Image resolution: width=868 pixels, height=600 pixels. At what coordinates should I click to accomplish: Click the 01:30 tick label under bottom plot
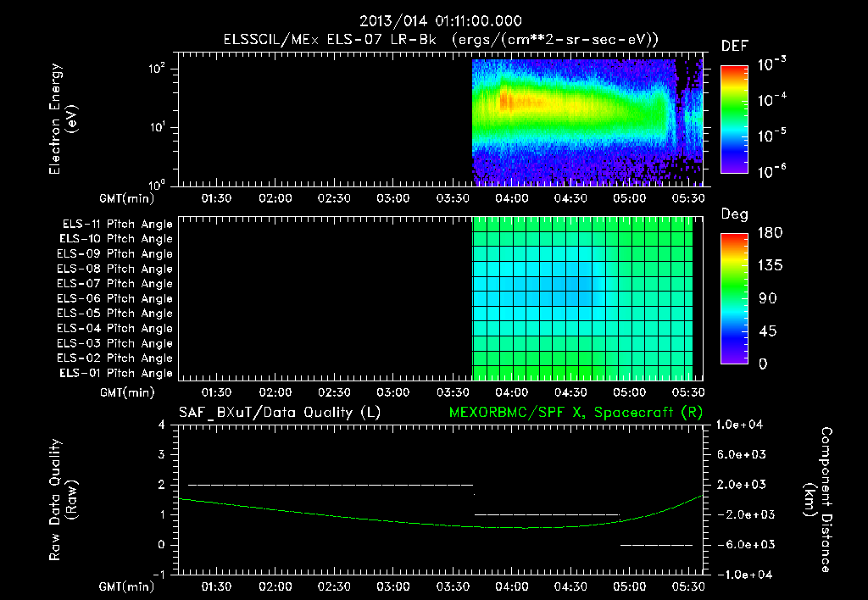[216, 586]
